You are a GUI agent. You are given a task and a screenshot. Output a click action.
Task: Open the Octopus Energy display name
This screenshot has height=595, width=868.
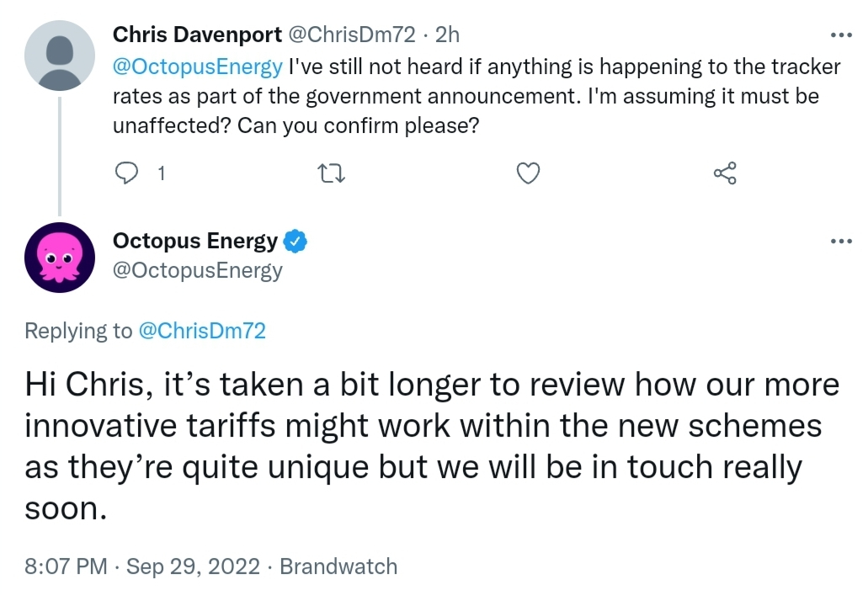pyautogui.click(x=195, y=242)
